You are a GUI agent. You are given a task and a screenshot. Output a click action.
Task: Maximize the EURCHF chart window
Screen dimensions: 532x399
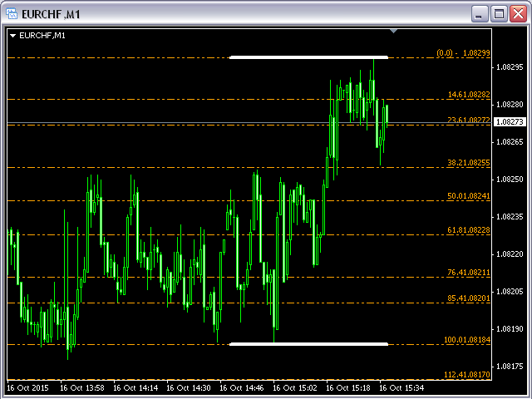499,14
